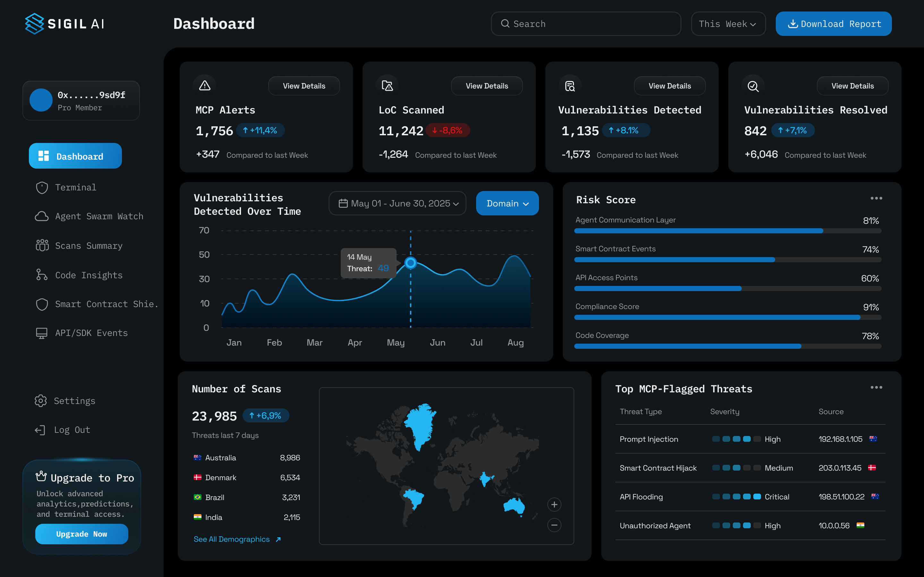Viewport: 924px width, 577px height.
Task: Open the May 01 - June 30 date picker
Action: [x=398, y=204]
